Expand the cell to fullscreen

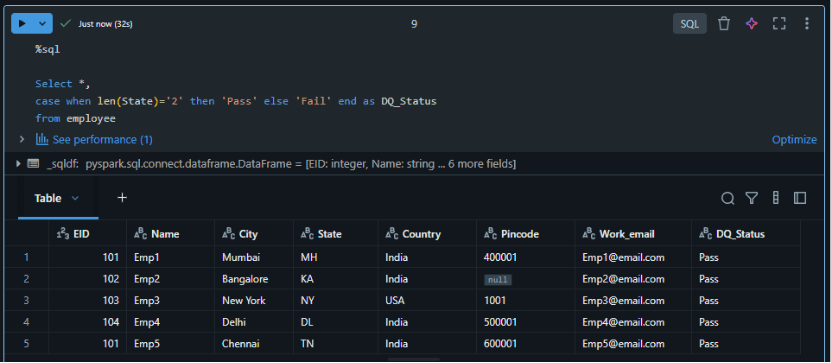[x=779, y=23]
